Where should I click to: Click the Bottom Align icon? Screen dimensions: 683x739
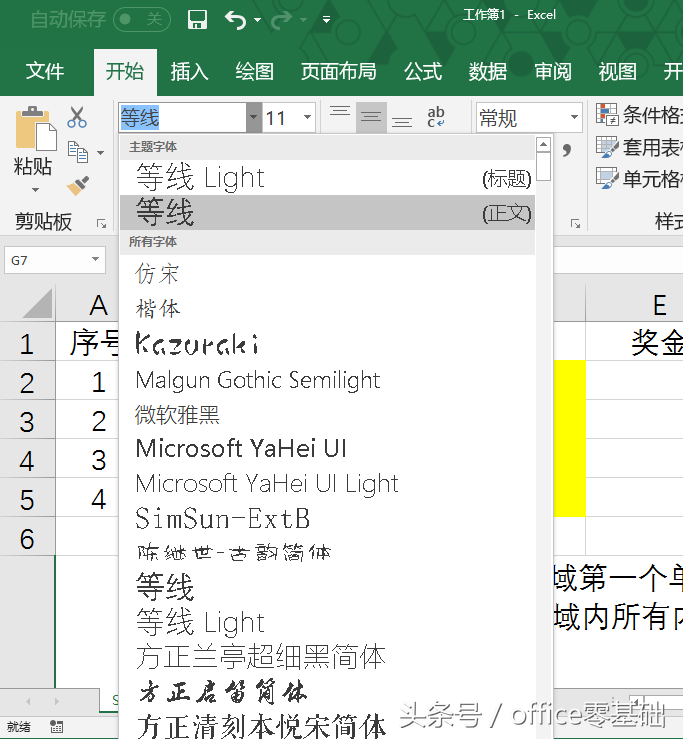point(402,121)
